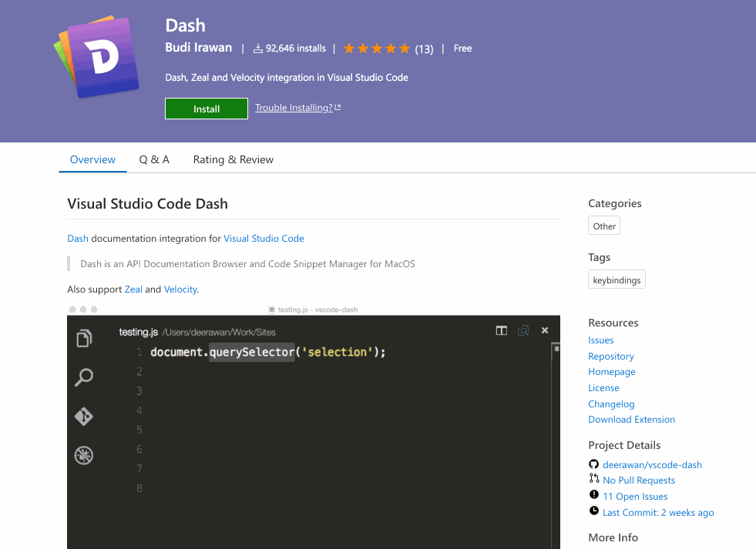
Task: Click the Free price label
Action: click(463, 49)
